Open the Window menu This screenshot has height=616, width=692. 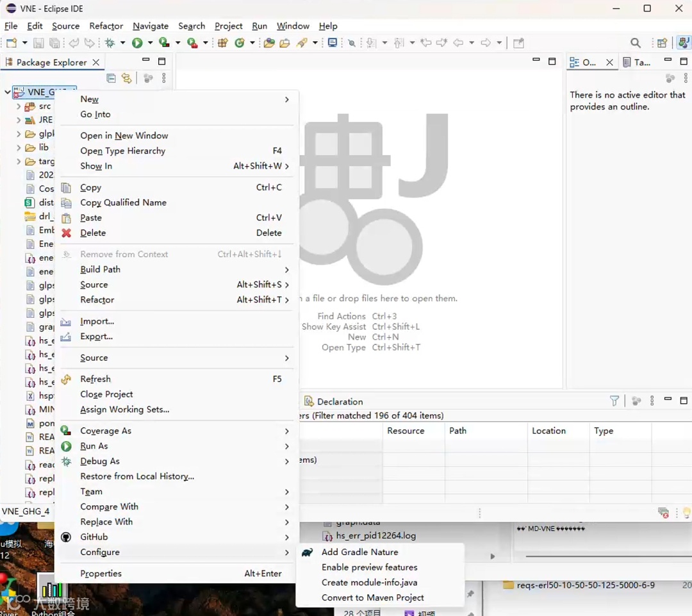click(x=293, y=26)
